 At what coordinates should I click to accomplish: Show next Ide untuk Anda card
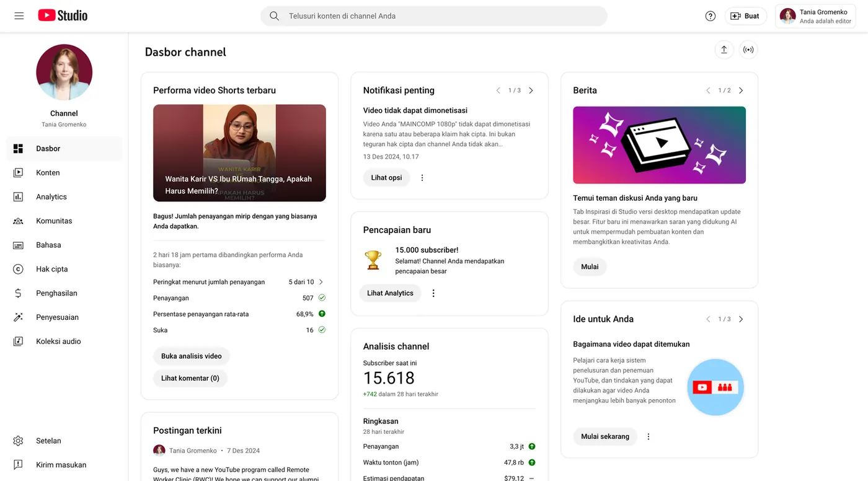point(741,319)
